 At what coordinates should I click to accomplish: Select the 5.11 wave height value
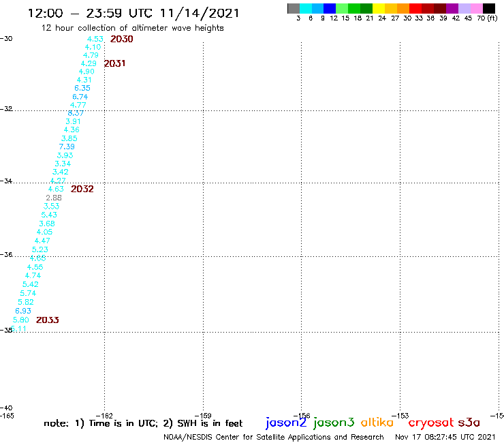point(18,329)
